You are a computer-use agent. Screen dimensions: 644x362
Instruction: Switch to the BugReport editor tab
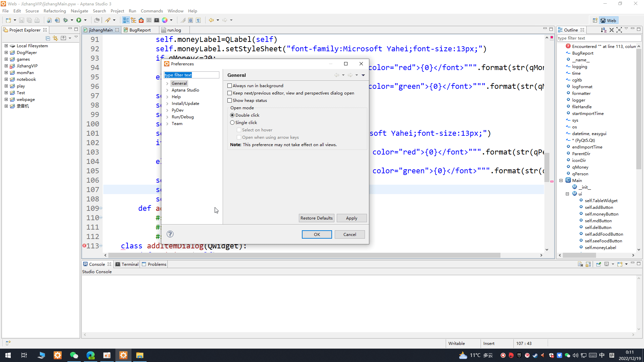click(x=137, y=30)
